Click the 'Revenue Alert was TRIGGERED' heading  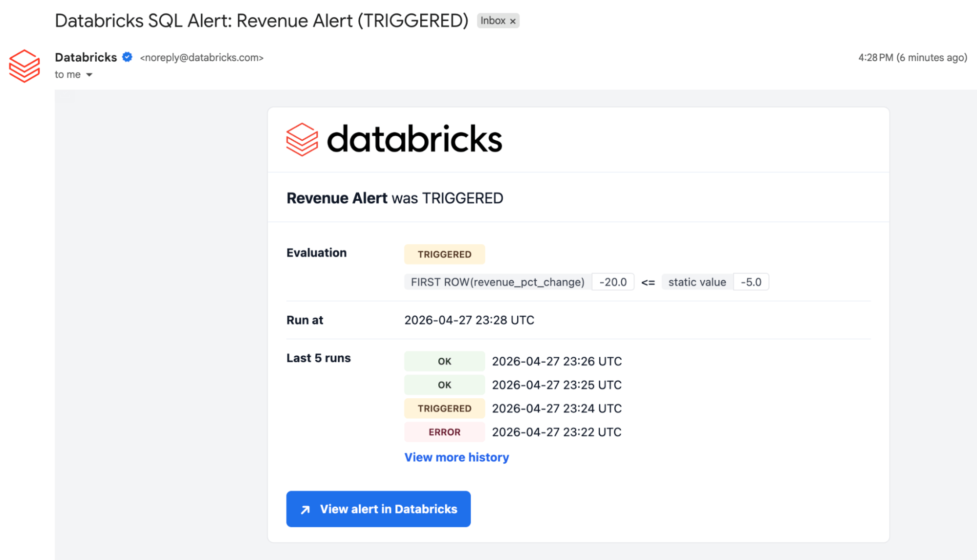coord(395,198)
